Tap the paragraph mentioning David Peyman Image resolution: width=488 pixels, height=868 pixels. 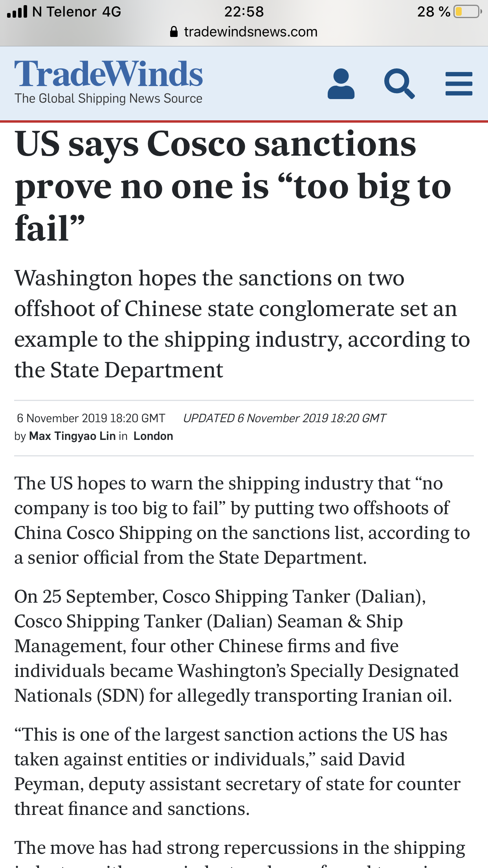(238, 772)
